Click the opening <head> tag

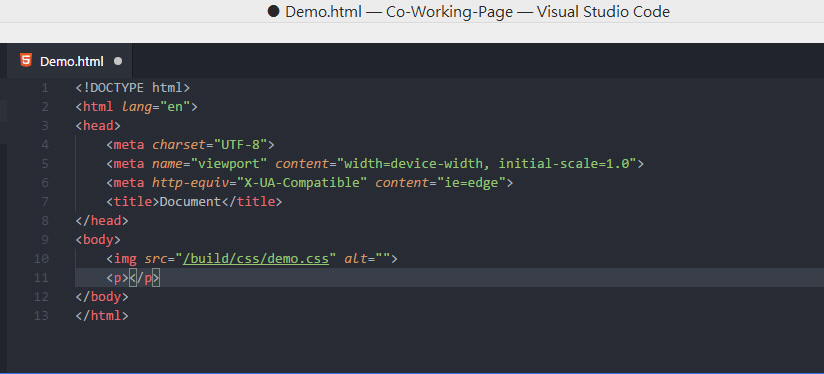98,126
